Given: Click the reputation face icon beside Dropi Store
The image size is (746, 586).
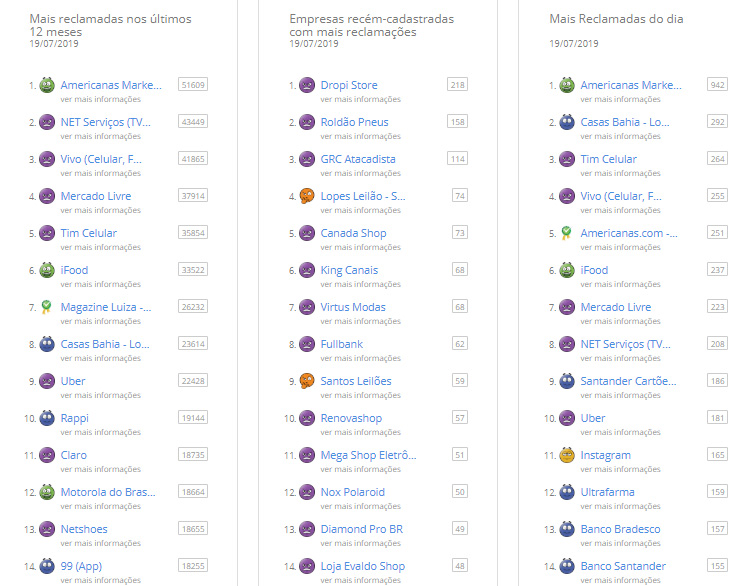Looking at the screenshot, I should pyautogui.click(x=307, y=86).
